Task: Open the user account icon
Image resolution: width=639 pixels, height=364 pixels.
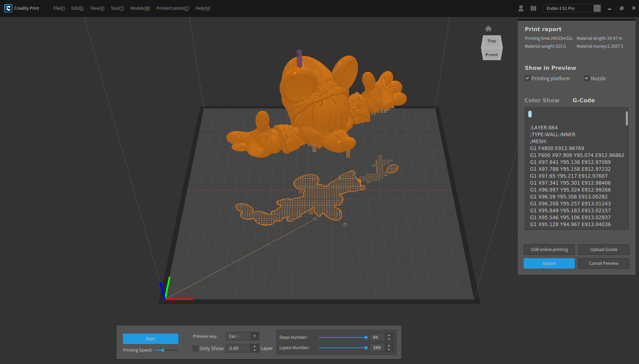Action: pyautogui.click(x=521, y=8)
